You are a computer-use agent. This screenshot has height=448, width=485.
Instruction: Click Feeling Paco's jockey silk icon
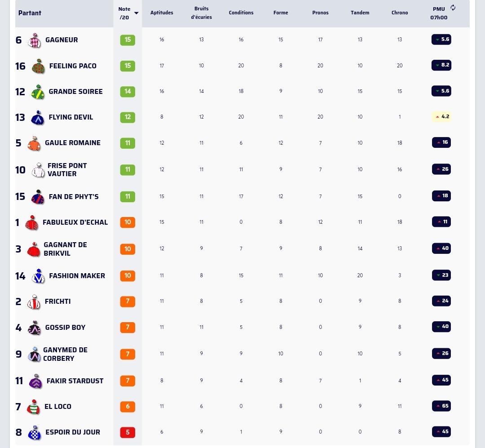pos(38,66)
